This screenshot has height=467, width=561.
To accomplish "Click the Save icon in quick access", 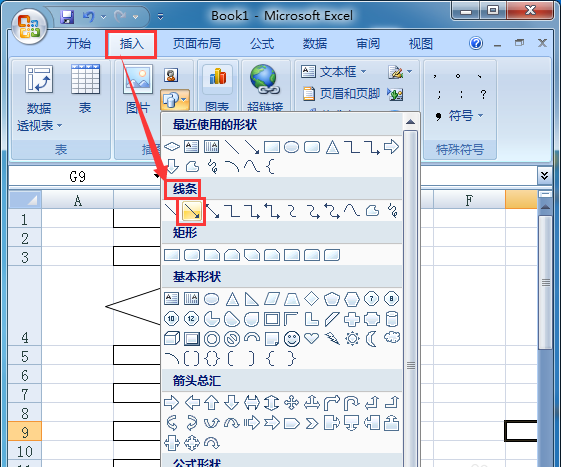I will pos(67,16).
